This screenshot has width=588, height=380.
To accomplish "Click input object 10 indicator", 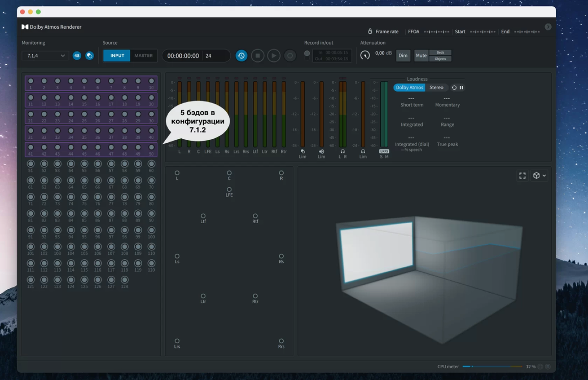I will 151,81.
